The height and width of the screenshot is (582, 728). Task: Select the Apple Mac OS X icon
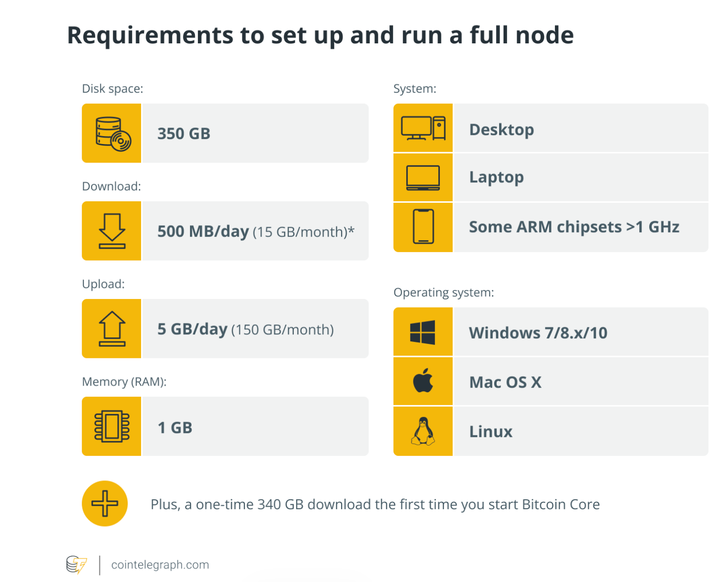click(x=422, y=381)
